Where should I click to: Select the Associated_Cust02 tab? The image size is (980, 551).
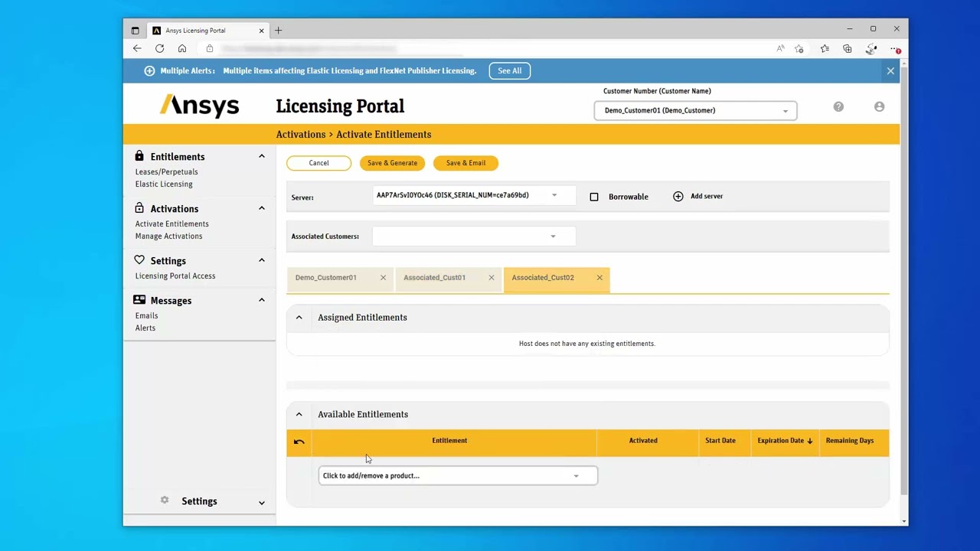[543, 278]
